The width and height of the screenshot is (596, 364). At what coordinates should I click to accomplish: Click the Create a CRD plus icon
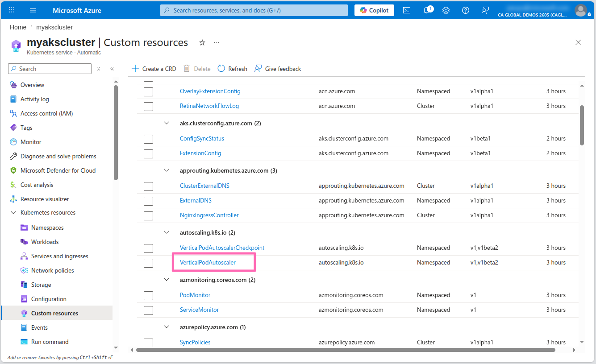(136, 69)
